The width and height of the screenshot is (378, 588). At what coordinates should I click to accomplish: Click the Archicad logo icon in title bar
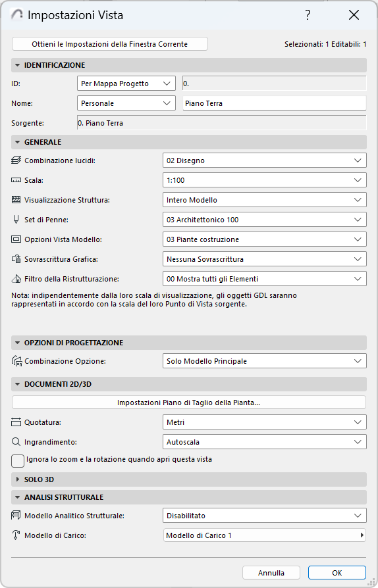pyautogui.click(x=16, y=14)
